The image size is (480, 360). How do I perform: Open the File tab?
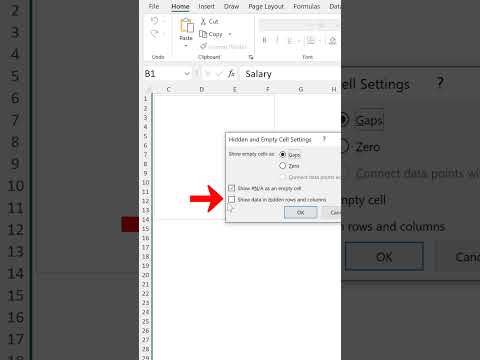(154, 6)
